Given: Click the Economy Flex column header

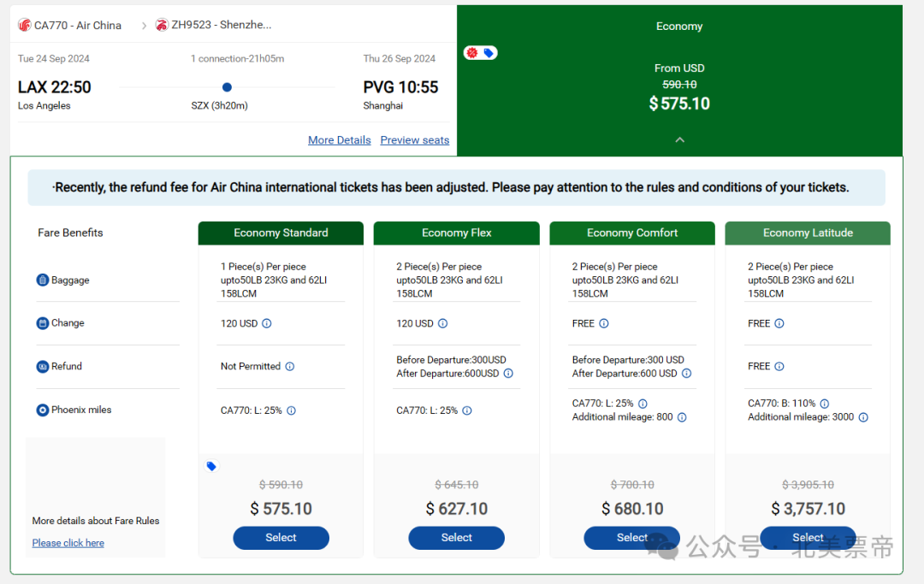Looking at the screenshot, I should 457,233.
